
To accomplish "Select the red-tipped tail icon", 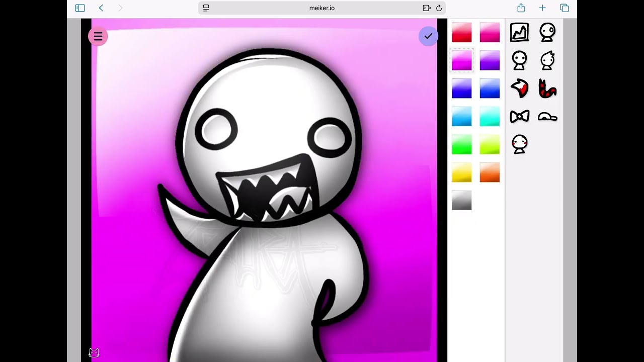I will pyautogui.click(x=519, y=89).
